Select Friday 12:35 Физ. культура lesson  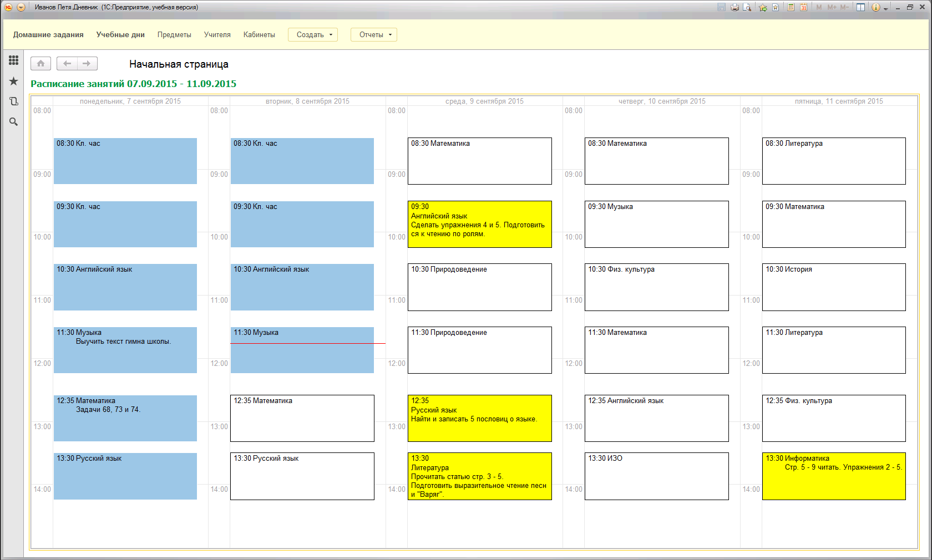[834, 418]
